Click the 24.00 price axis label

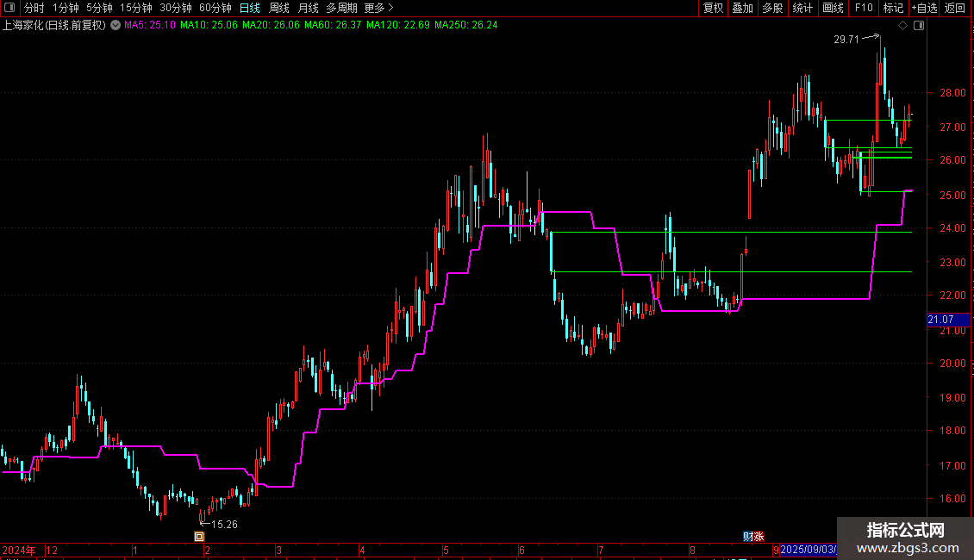point(952,228)
